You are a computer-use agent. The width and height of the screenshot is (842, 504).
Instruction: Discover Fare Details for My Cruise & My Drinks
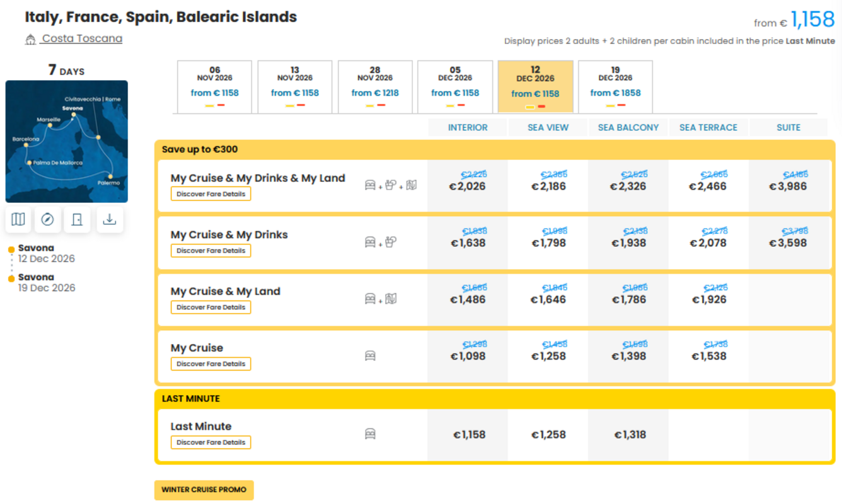coord(211,251)
